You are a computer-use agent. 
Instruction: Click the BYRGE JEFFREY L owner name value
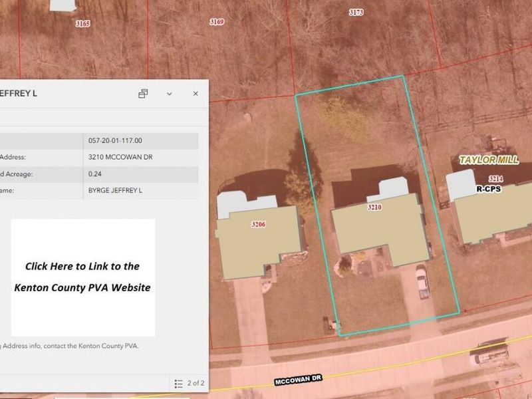click(x=115, y=191)
